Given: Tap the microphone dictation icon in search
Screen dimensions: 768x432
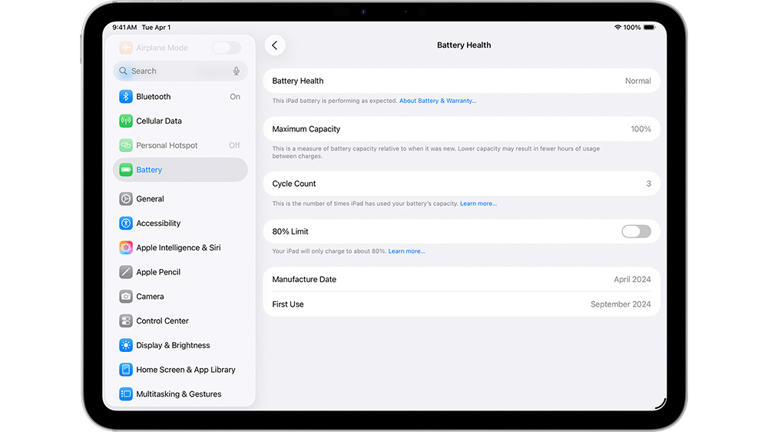Looking at the screenshot, I should coord(236,71).
